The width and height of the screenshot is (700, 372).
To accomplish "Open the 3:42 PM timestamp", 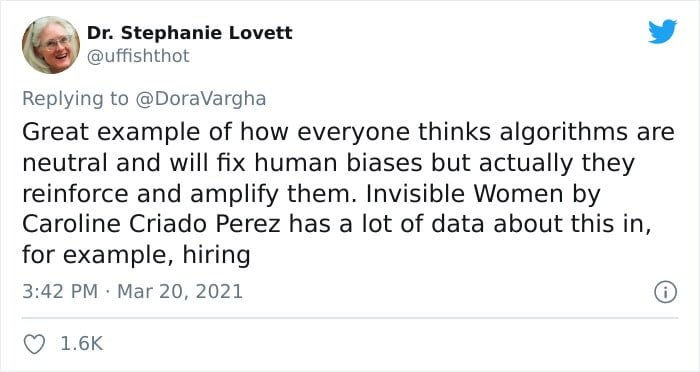I will pyautogui.click(x=60, y=292).
